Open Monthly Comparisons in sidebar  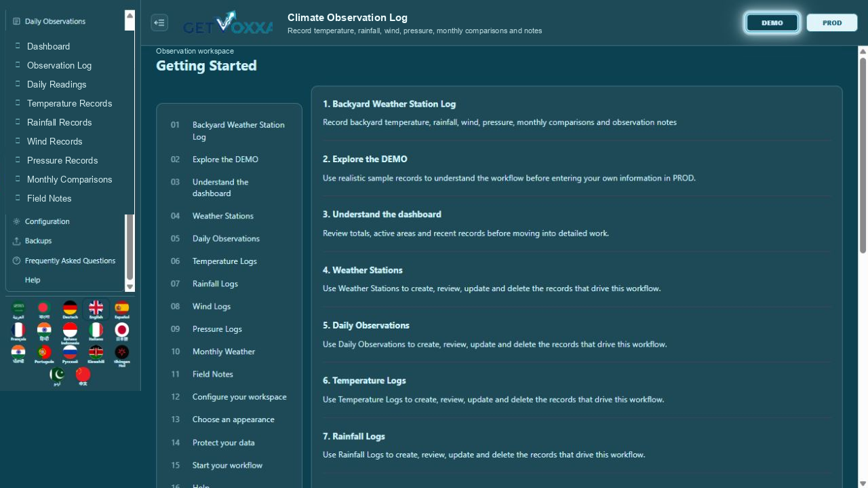(69, 179)
